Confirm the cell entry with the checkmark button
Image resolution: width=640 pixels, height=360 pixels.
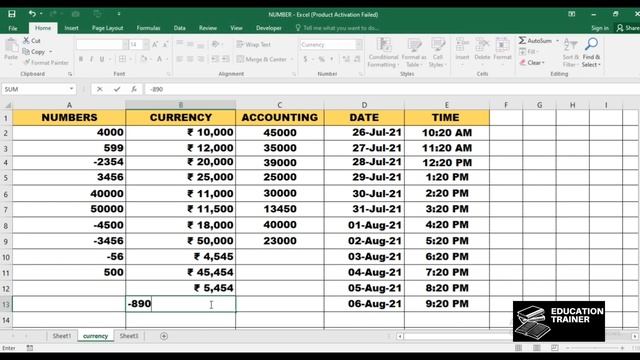(117, 89)
